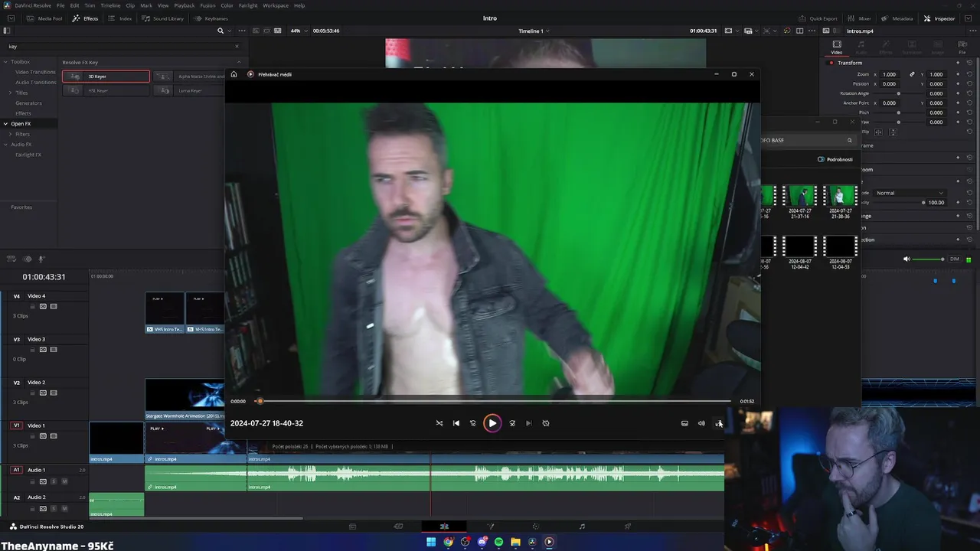Viewport: 980px width, 551px height.
Task: Open Spotify from the taskbar
Action: (498, 542)
